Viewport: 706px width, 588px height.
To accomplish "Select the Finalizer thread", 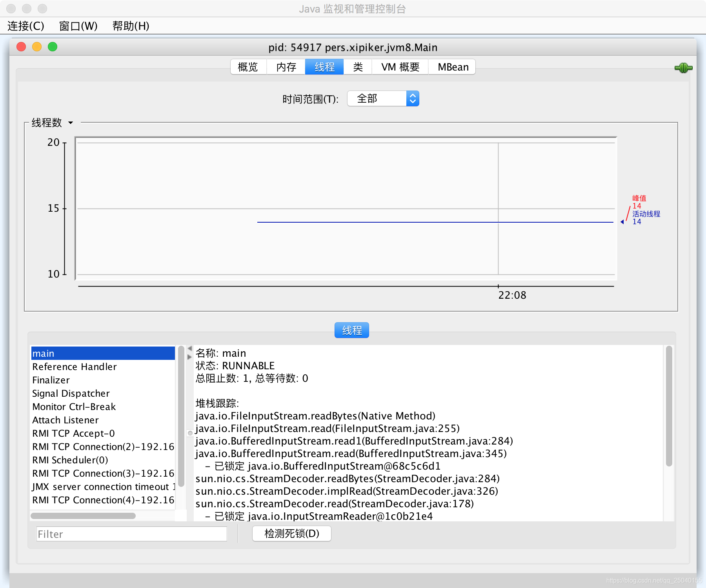I will 103,380.
